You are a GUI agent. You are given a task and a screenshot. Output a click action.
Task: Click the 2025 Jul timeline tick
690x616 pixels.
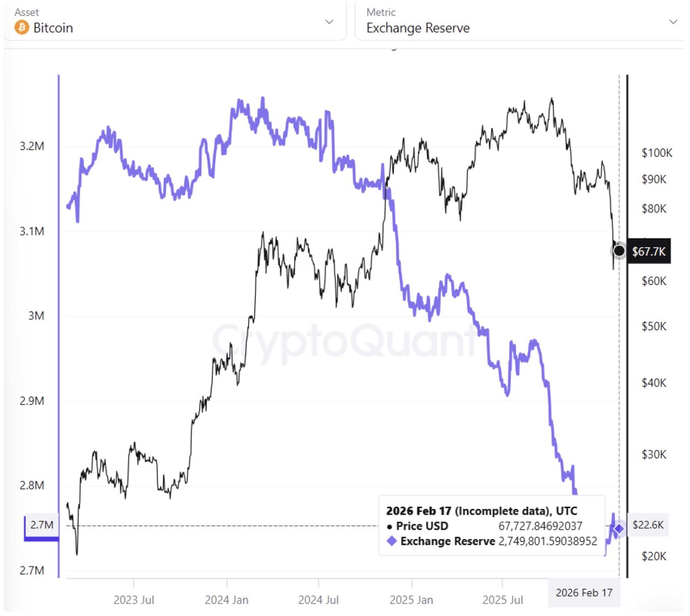(502, 600)
